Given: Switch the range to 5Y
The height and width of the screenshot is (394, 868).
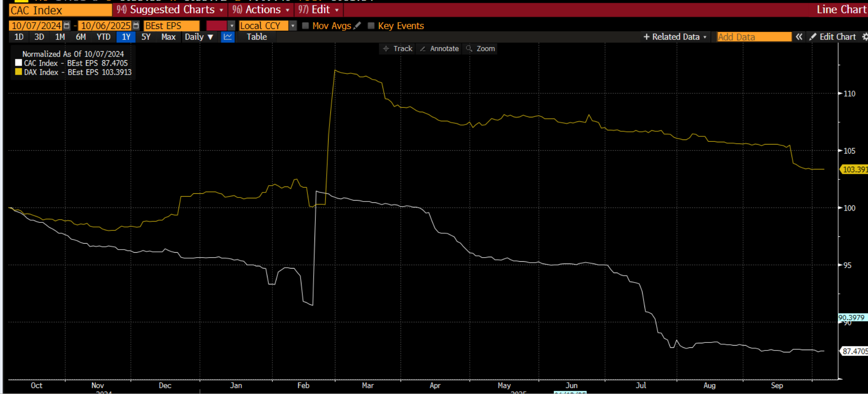Looking at the screenshot, I should (x=146, y=37).
